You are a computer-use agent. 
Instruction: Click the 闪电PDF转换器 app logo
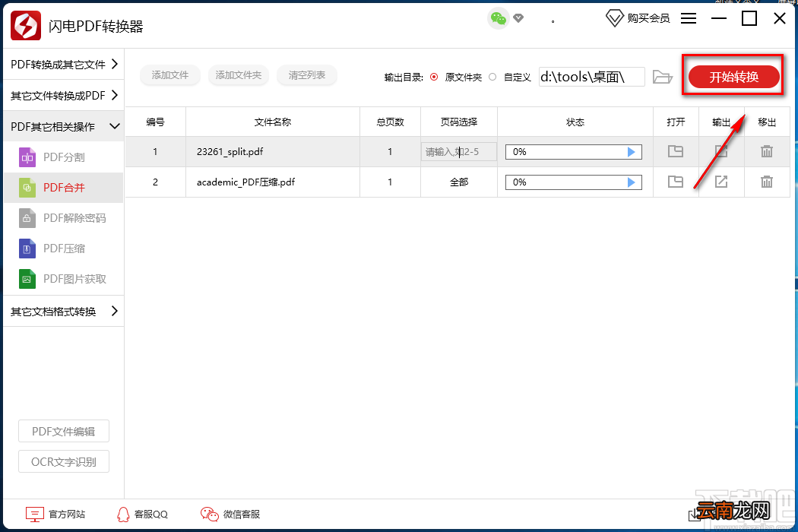(25, 25)
